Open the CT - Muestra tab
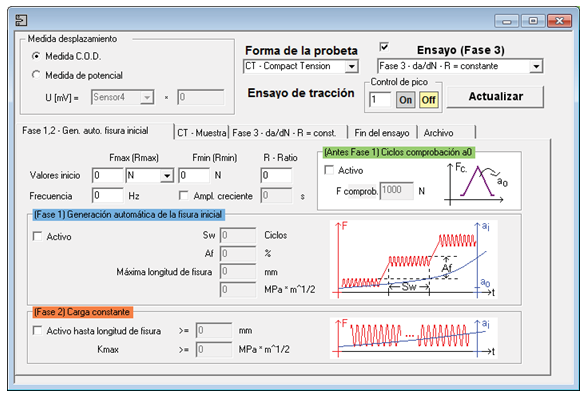Viewport: 586px width, 396px height. 201,133
